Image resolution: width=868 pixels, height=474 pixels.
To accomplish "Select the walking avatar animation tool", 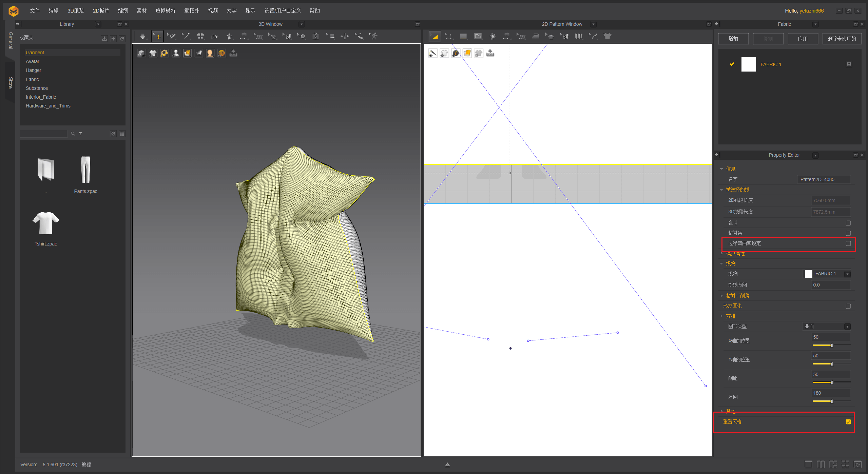I will (x=374, y=36).
